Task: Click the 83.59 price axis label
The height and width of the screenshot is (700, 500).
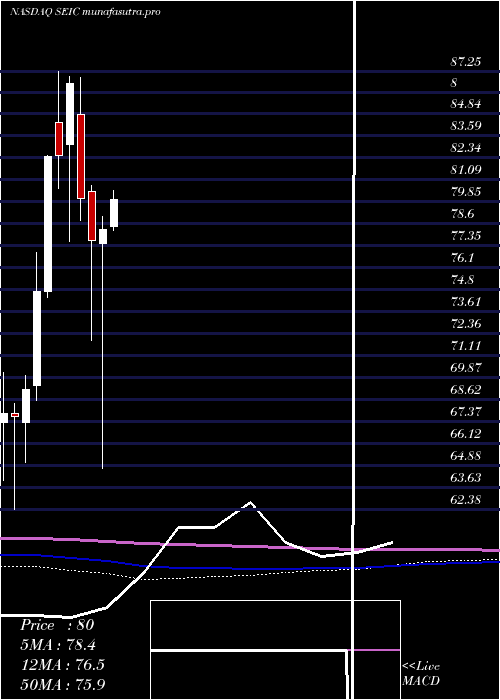Action: 466,126
